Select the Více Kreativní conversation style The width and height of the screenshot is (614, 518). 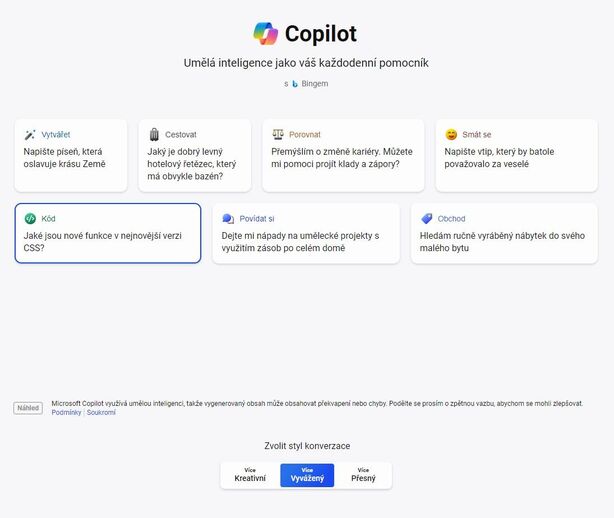[250, 475]
